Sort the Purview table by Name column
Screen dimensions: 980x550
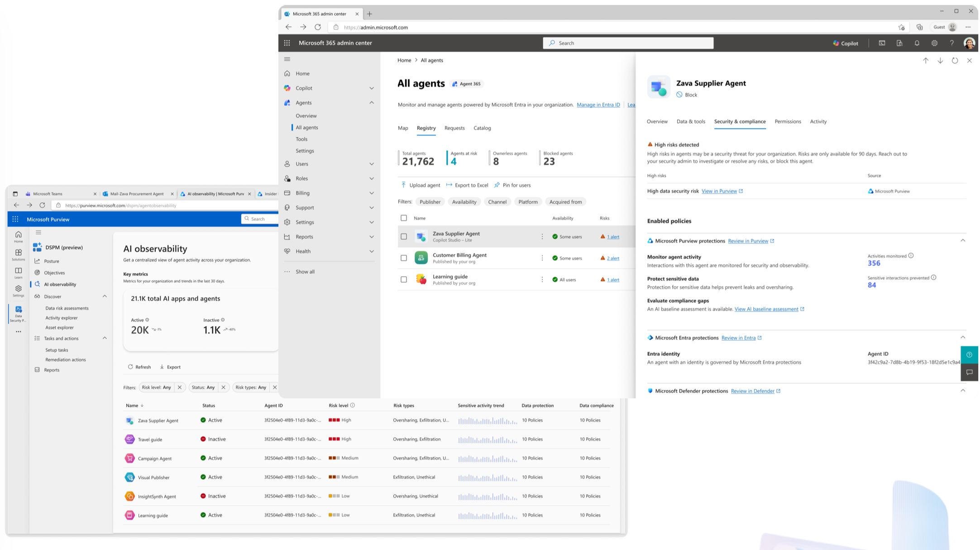[134, 406]
